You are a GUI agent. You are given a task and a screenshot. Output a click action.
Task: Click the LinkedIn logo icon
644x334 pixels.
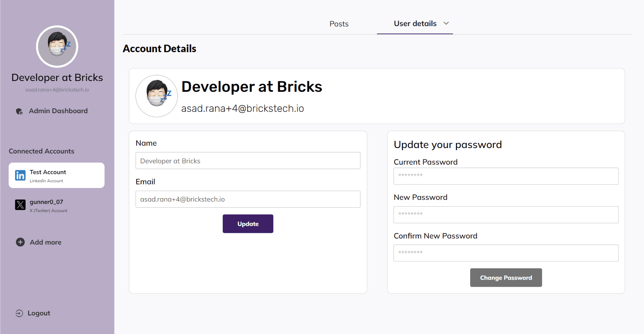(x=20, y=175)
